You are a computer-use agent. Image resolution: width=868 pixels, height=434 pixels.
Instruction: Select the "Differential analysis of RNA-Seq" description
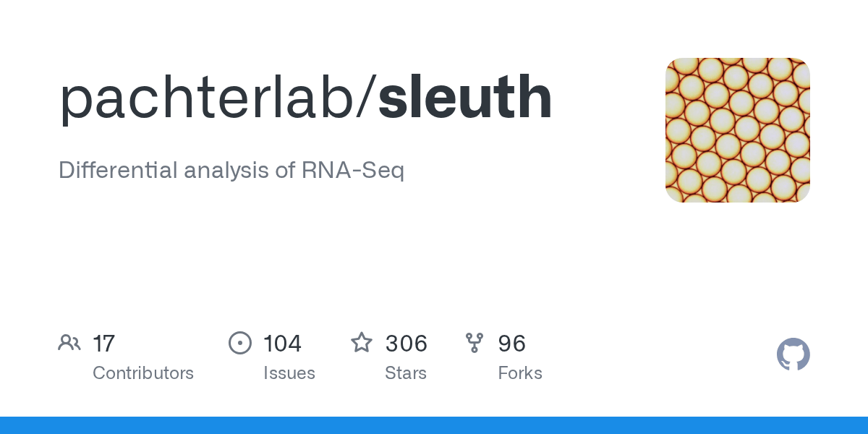point(231,171)
